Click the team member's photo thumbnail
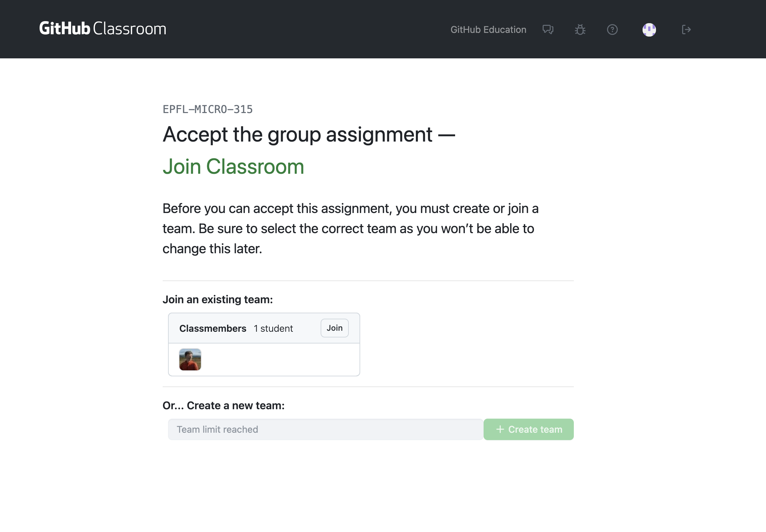 190,359
